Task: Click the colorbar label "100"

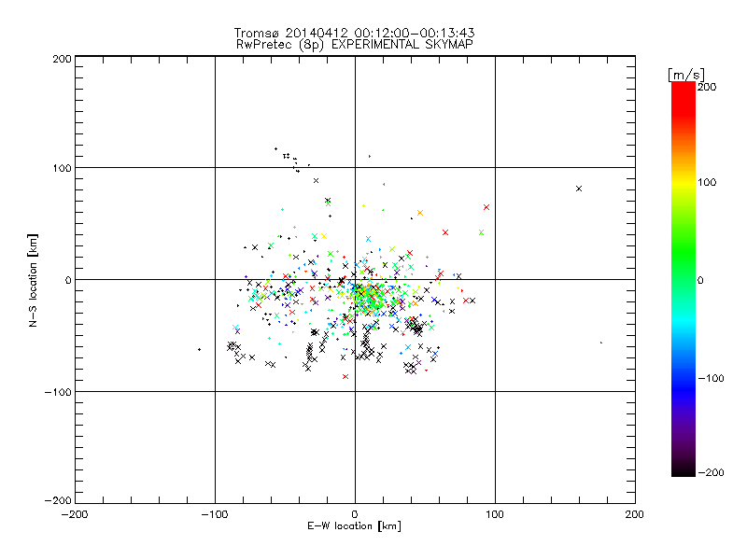Action: (707, 182)
